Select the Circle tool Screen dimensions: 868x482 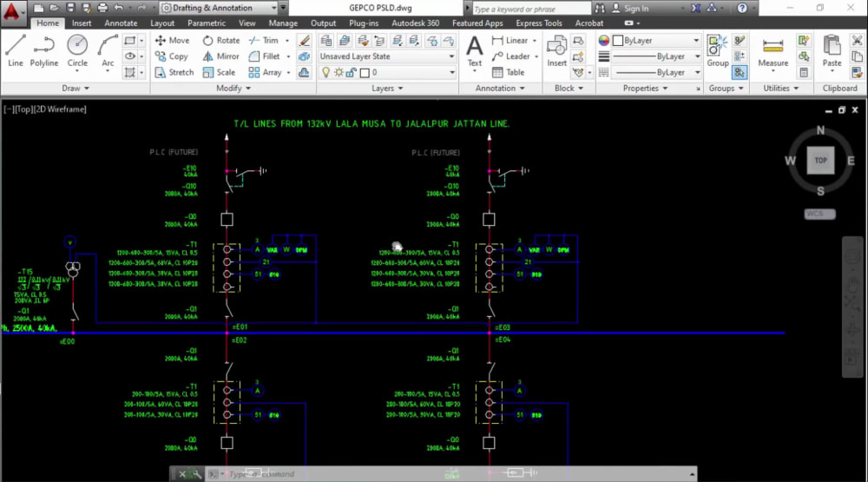click(x=77, y=51)
